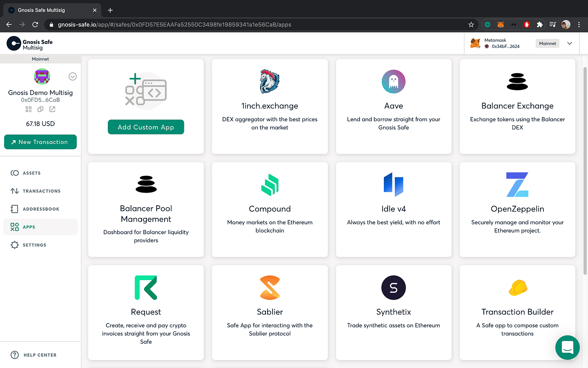The height and width of the screenshot is (368, 588).
Task: Open Chrome profile avatar
Action: point(566,24)
